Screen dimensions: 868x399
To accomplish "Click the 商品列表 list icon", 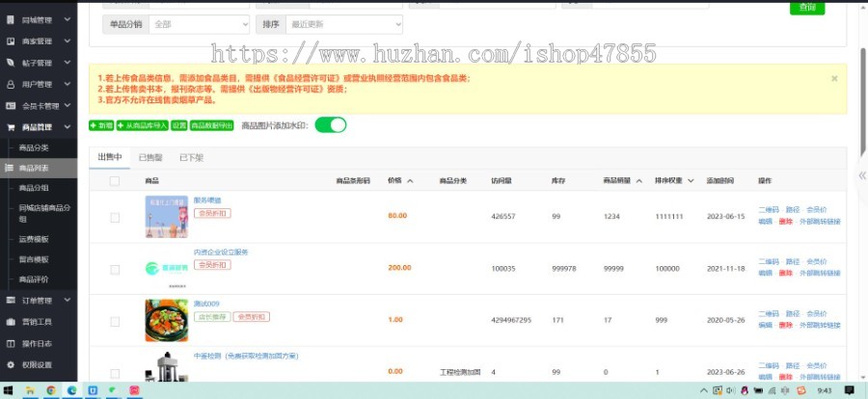I will click(x=10, y=168).
